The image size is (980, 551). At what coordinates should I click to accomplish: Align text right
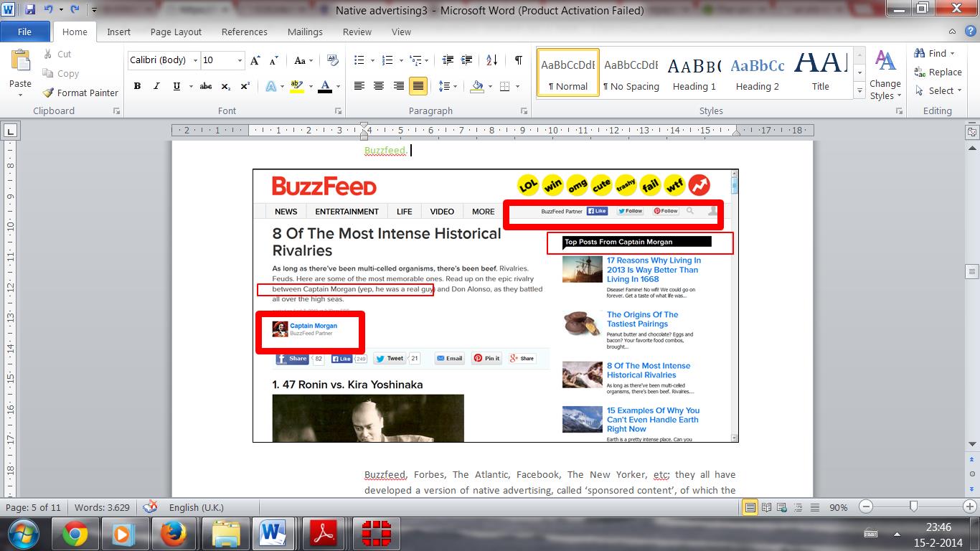[x=398, y=86]
